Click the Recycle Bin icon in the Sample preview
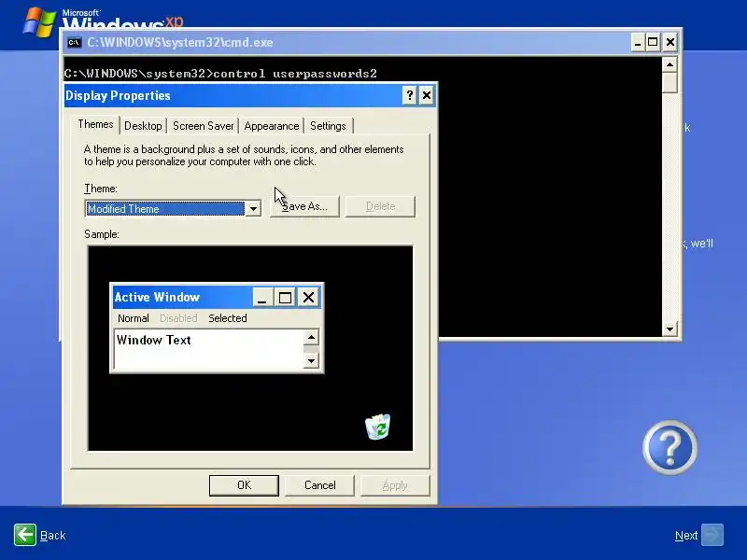This screenshot has width=747, height=560. (x=378, y=427)
